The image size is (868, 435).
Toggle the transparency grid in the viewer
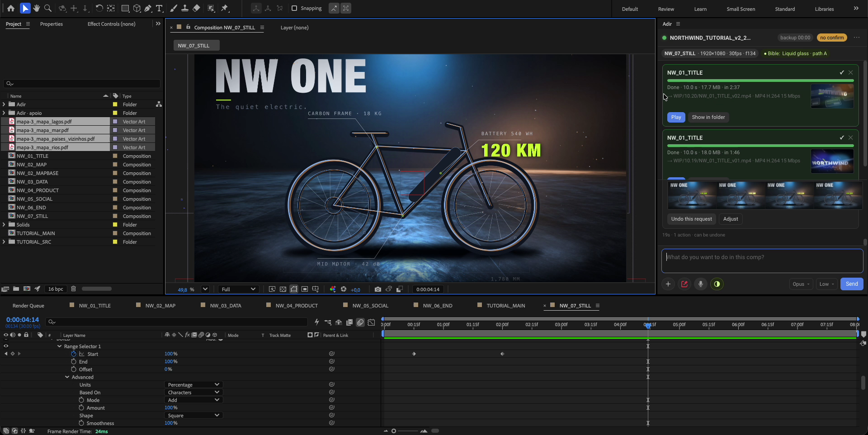283,289
